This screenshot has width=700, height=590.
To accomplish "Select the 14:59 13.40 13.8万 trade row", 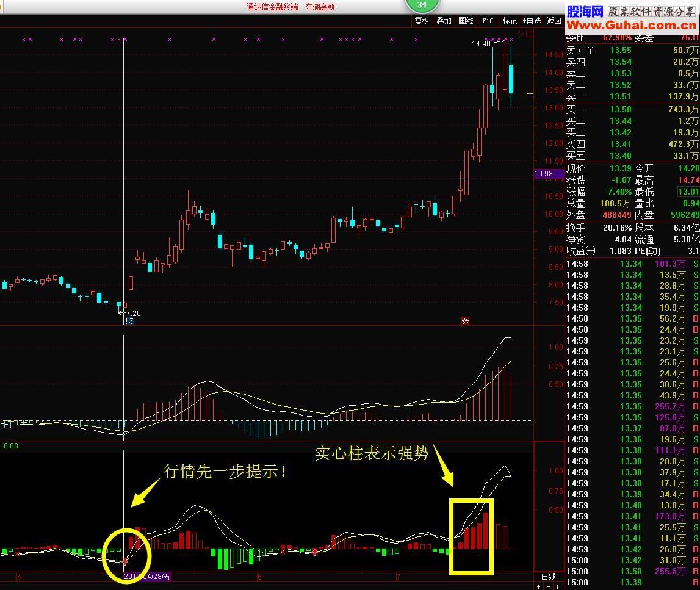I will (x=632, y=505).
